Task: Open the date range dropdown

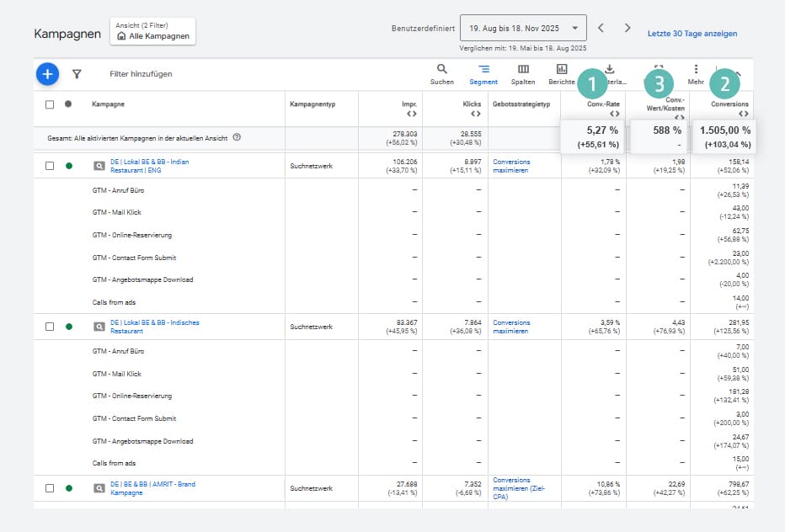Action: pyautogui.click(x=524, y=28)
